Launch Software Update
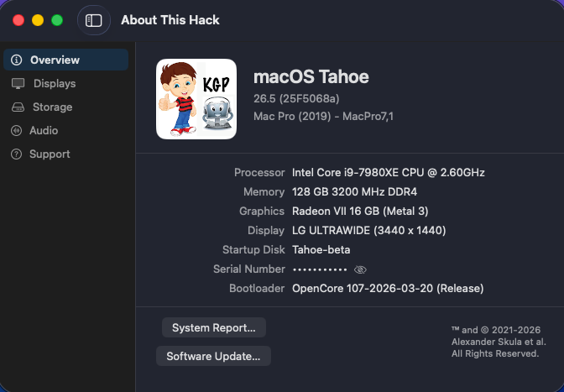The image size is (564, 392). [213, 356]
